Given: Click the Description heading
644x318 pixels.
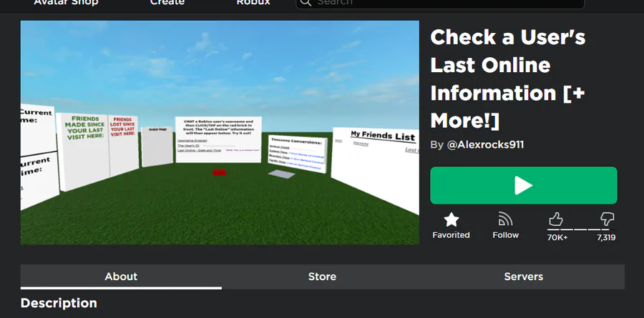Looking at the screenshot, I should tap(59, 303).
